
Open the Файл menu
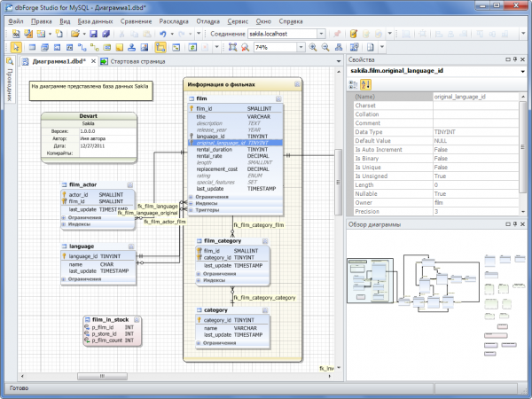(x=16, y=21)
